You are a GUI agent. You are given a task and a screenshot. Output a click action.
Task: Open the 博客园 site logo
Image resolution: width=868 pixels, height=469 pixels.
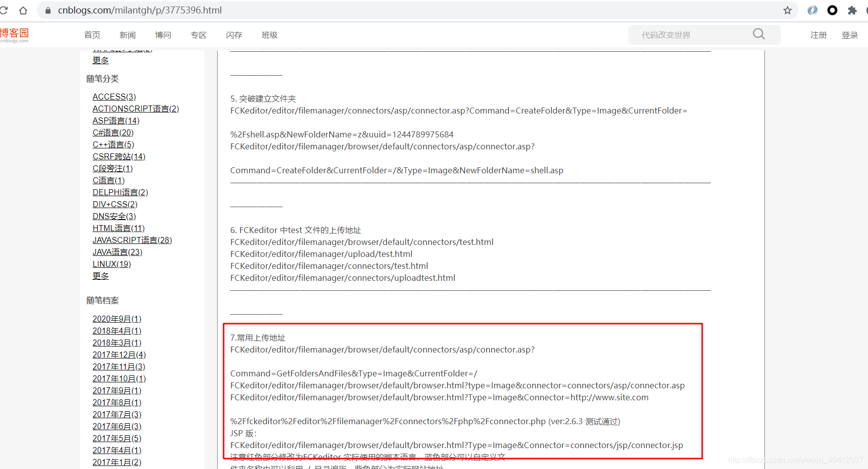14,35
